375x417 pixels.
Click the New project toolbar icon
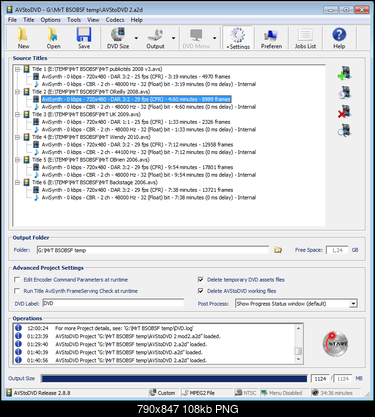(x=23, y=35)
